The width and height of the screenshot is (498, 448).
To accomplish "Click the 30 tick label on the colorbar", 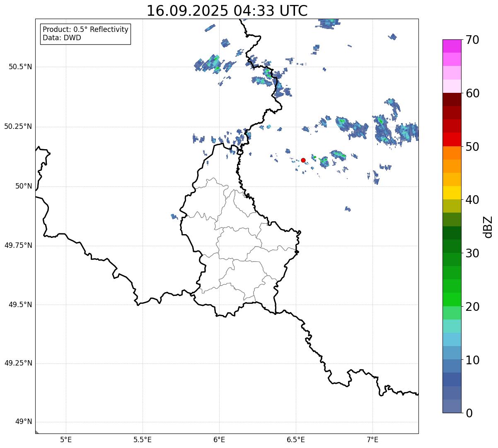I will click(x=472, y=253).
